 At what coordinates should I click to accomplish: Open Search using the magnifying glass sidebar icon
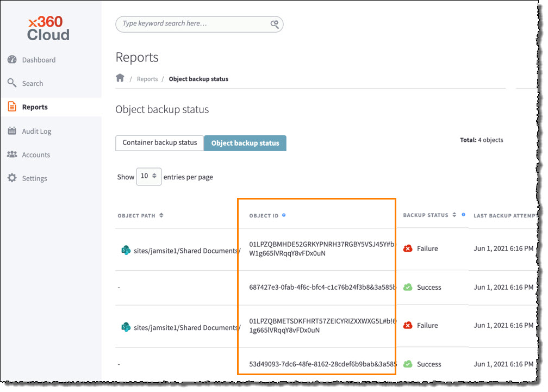click(x=13, y=83)
